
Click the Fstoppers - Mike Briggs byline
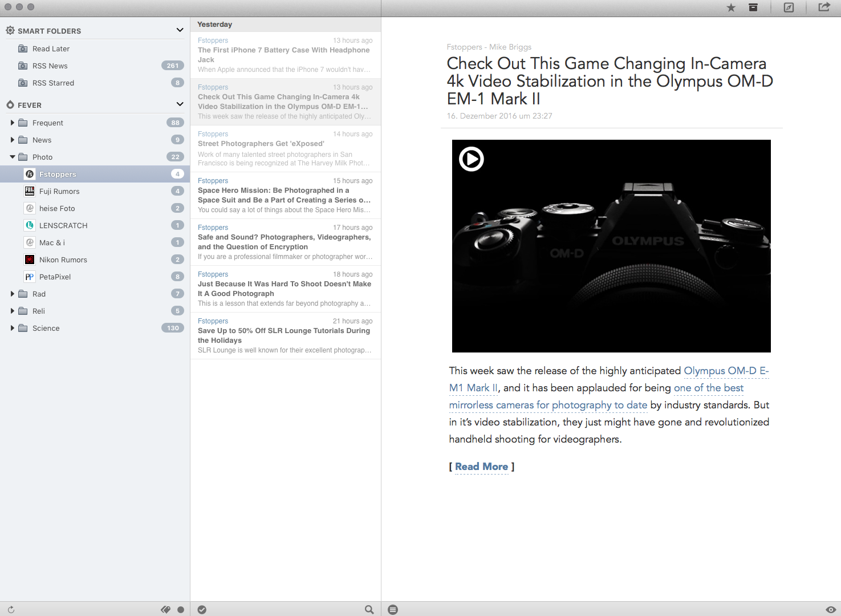[x=489, y=47]
